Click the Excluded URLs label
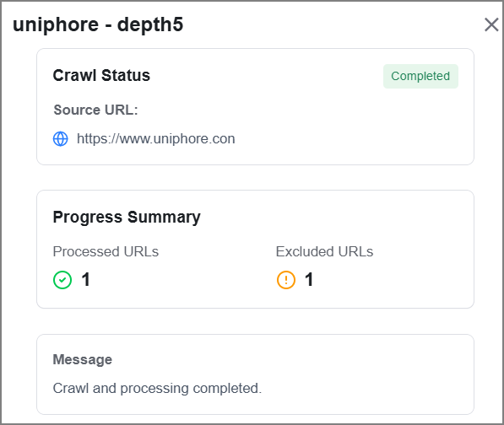 [x=325, y=251]
